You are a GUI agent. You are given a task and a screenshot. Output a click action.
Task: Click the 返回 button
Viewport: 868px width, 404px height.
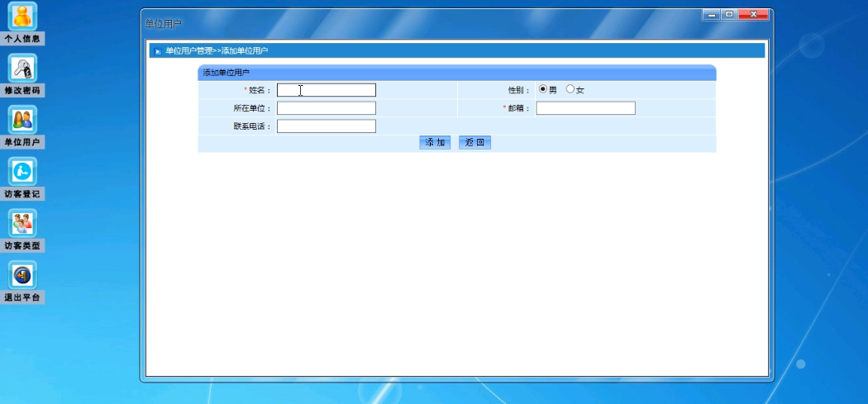point(475,143)
